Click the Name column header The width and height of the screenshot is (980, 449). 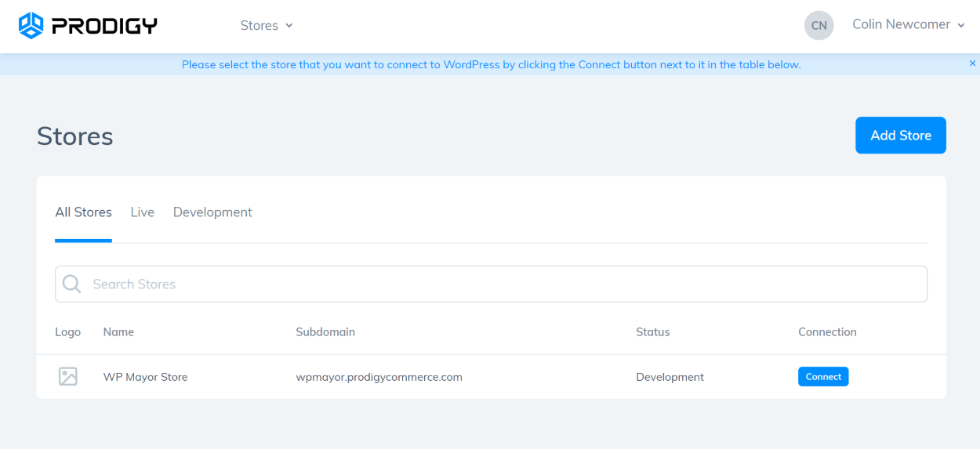pyautogui.click(x=118, y=332)
